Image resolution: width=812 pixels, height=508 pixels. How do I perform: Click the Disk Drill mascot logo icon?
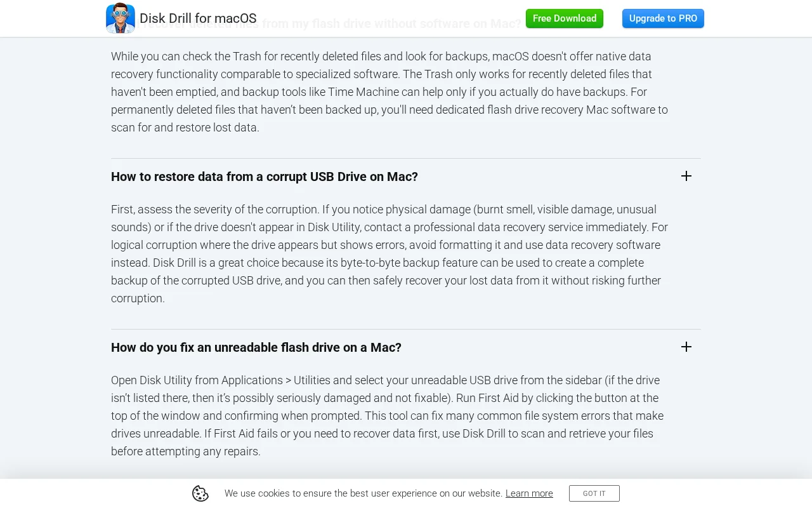(x=120, y=18)
